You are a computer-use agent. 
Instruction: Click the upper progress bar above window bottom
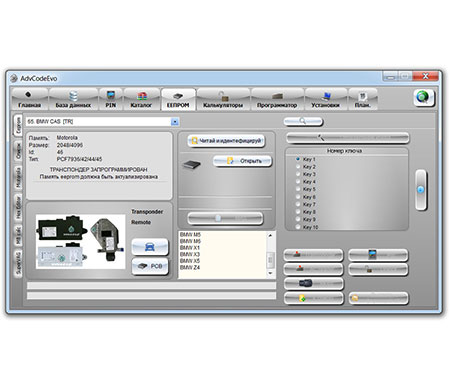(151, 286)
